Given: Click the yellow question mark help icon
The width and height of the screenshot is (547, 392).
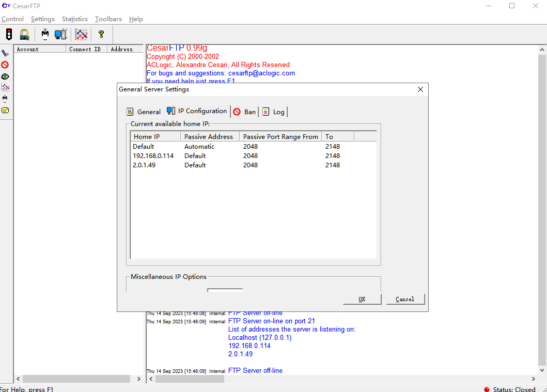Looking at the screenshot, I should pos(101,35).
